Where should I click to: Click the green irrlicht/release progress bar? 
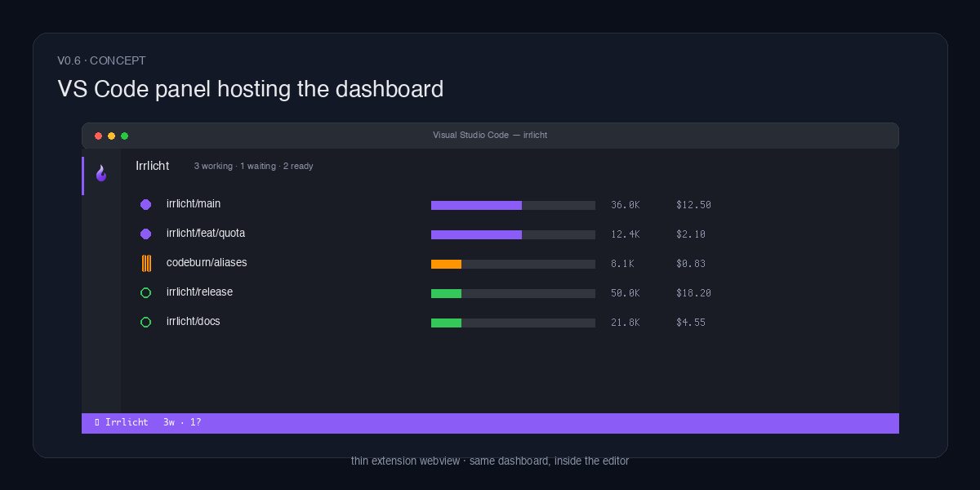pos(513,293)
